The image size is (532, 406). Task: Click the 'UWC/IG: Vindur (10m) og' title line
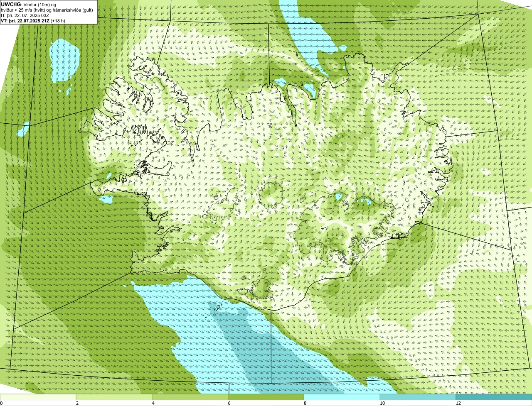(x=29, y=4)
